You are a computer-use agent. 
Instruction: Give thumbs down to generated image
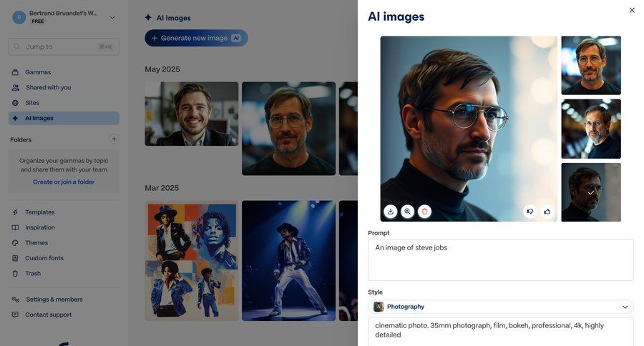coord(530,211)
